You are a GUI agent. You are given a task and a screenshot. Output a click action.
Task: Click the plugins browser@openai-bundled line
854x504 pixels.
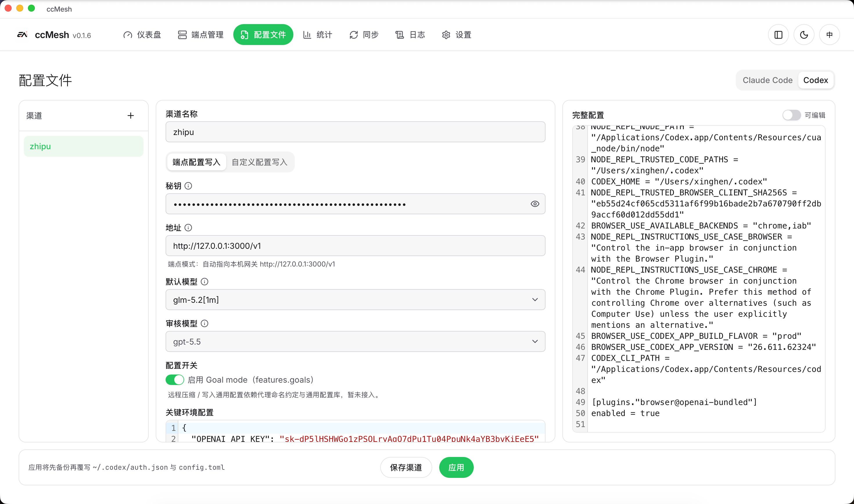674,402
